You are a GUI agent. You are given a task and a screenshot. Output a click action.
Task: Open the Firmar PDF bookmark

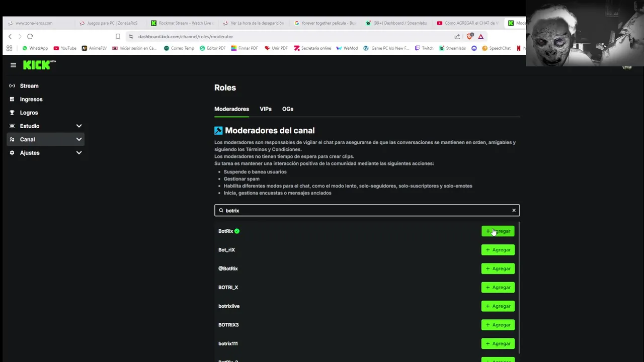245,48
